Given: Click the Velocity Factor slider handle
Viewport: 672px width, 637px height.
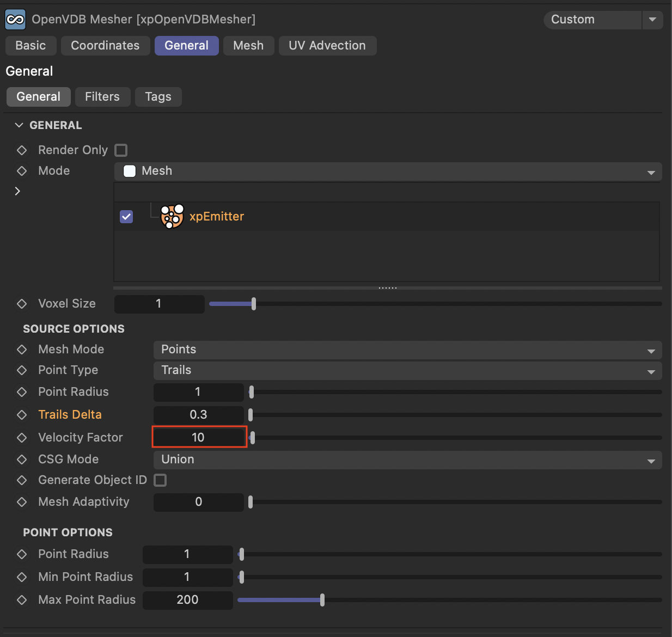Looking at the screenshot, I should [x=252, y=438].
